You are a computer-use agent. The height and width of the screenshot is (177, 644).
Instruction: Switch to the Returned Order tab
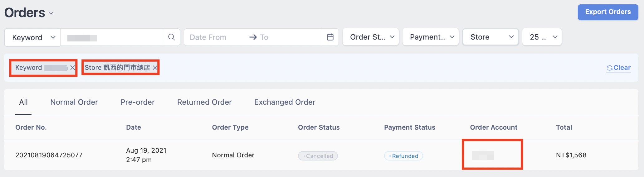[204, 102]
